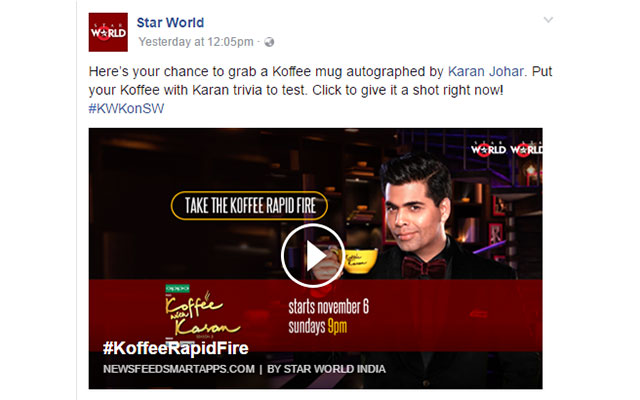Screen dimensions: 640x400
Task: Click the Star World profile picture
Action: (108, 32)
